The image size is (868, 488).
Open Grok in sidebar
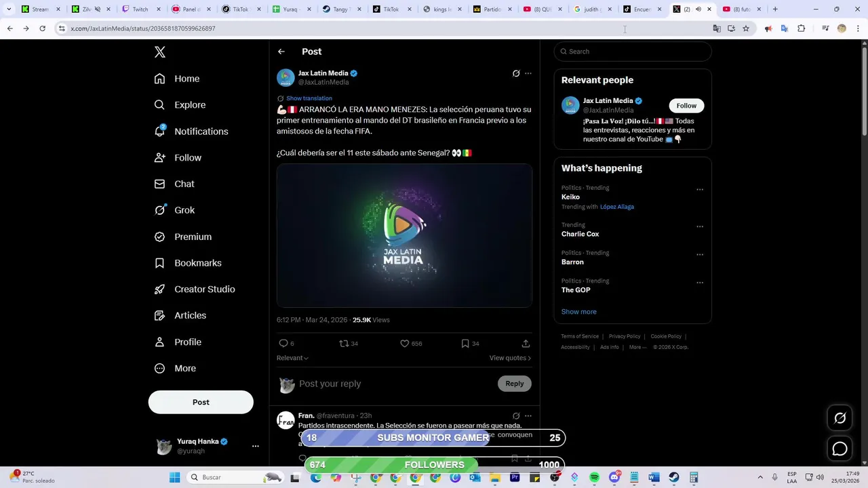click(x=174, y=210)
